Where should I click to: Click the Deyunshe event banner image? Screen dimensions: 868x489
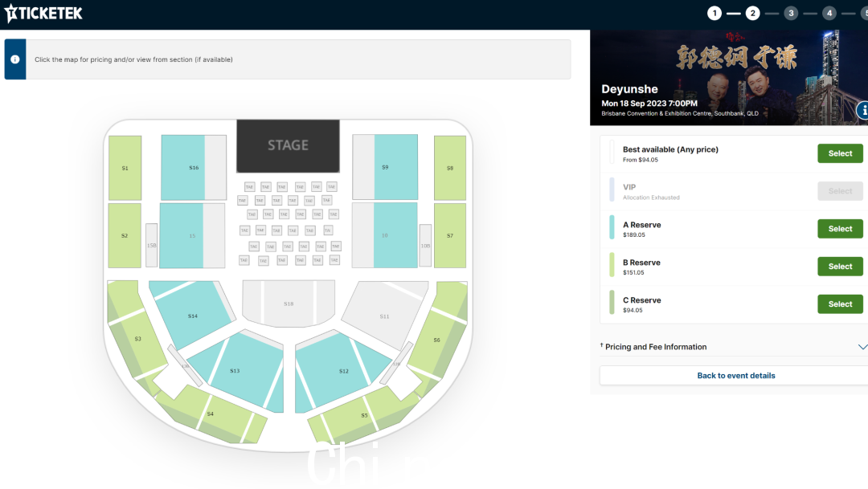click(x=729, y=77)
